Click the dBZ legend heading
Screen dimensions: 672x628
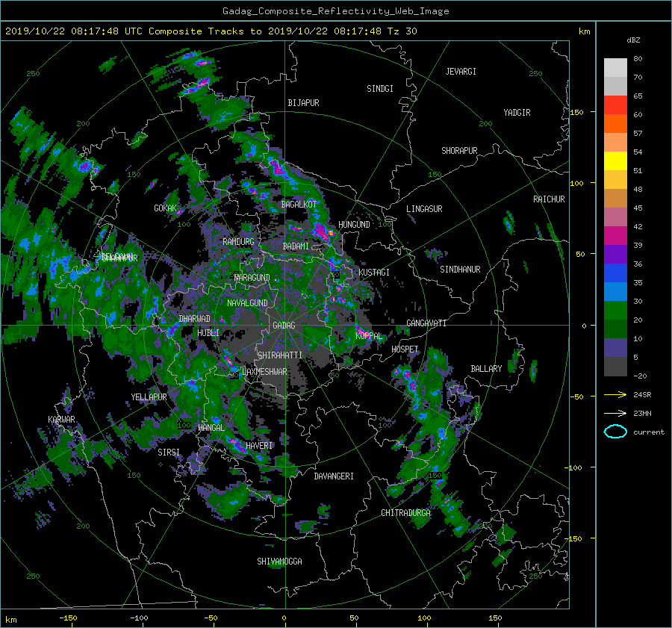(x=633, y=40)
